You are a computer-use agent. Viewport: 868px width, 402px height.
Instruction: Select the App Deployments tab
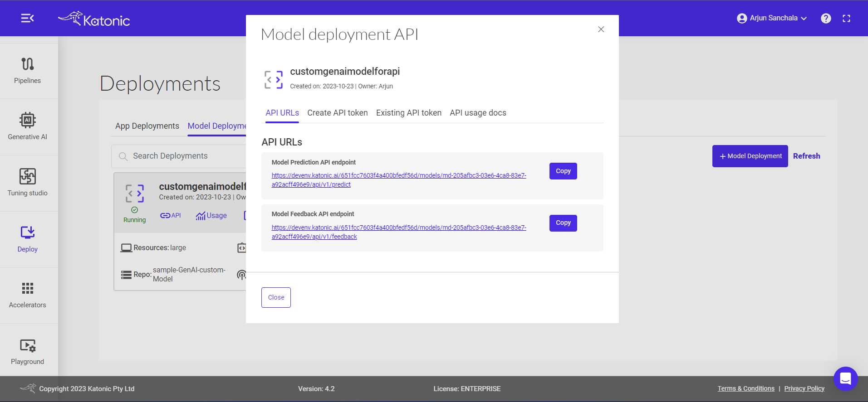(x=147, y=126)
